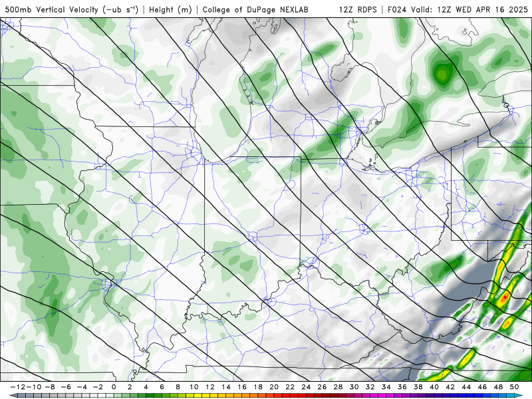Click the 8 value on color scale

point(178,387)
